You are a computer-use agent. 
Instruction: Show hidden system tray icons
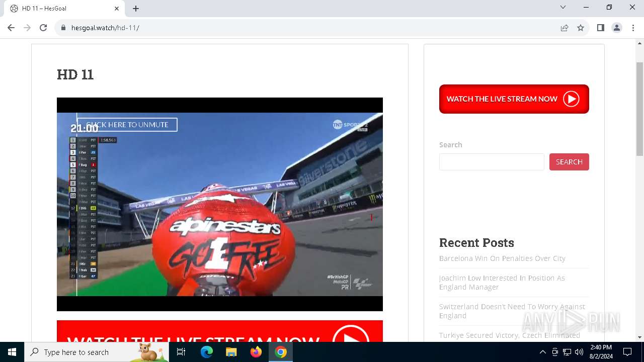tap(542, 352)
